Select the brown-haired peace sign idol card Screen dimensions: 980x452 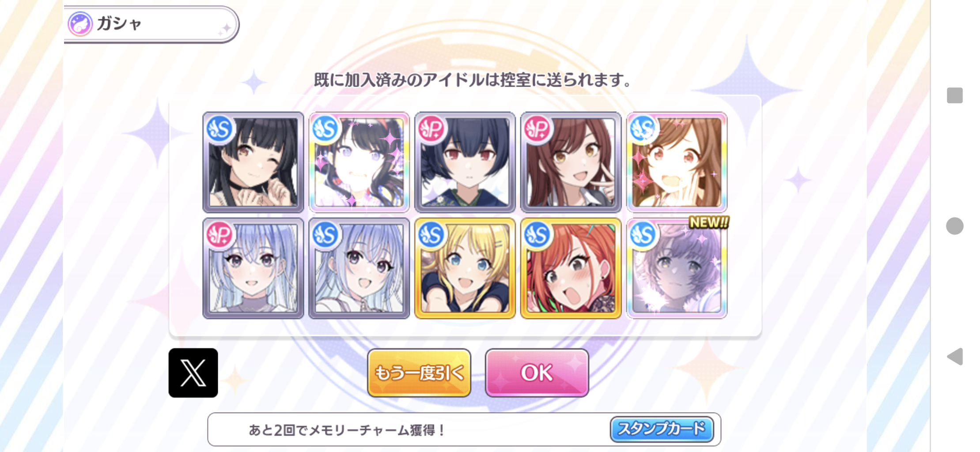click(571, 162)
